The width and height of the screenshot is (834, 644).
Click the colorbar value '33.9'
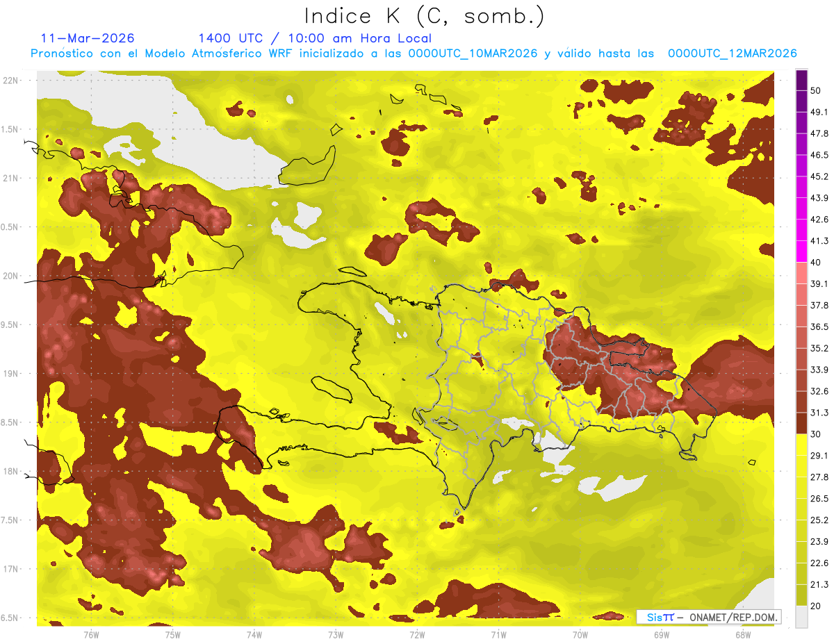819,370
